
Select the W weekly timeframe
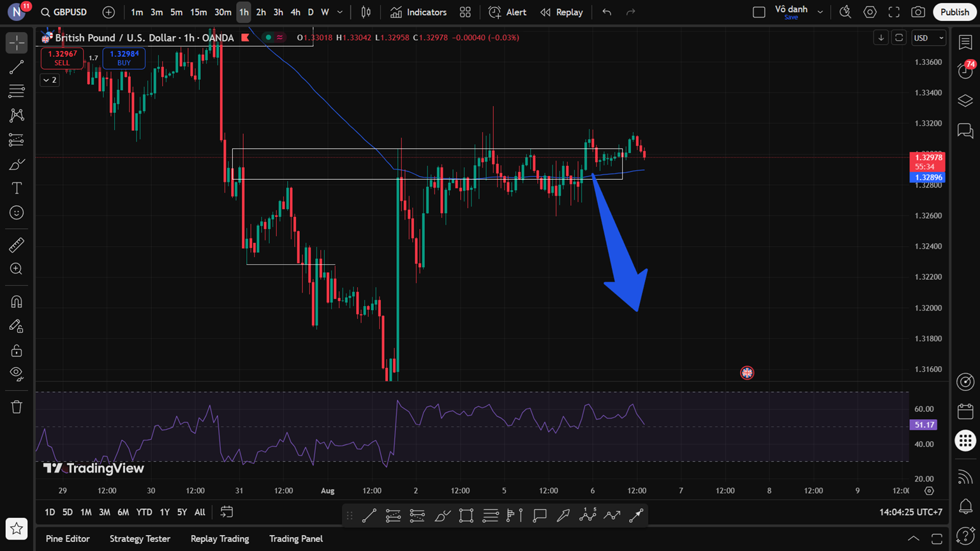325,12
